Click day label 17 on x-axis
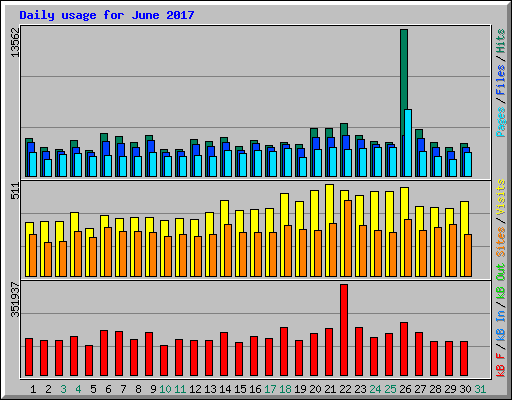The image size is (512, 400). point(270,389)
